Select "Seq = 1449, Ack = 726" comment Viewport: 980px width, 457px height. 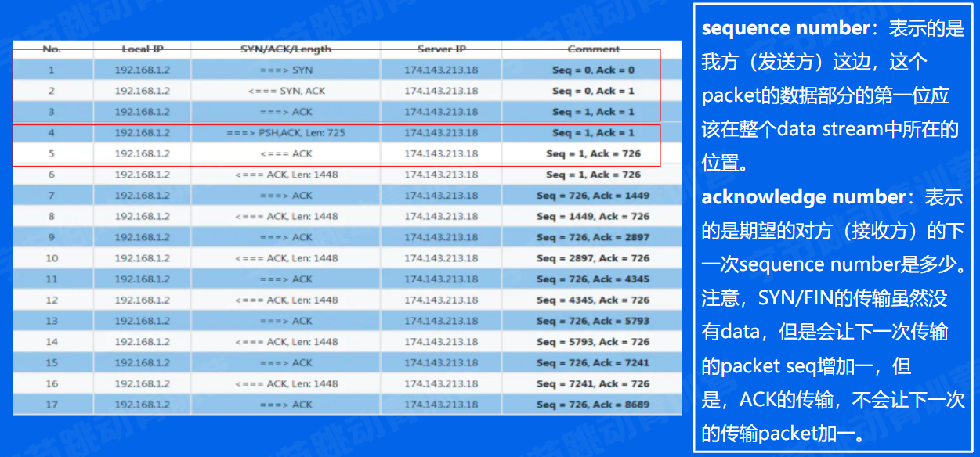coord(593,217)
